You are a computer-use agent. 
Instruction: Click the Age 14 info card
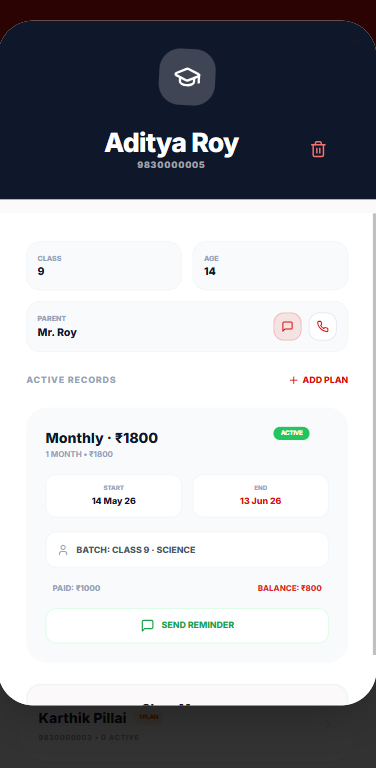[270, 265]
